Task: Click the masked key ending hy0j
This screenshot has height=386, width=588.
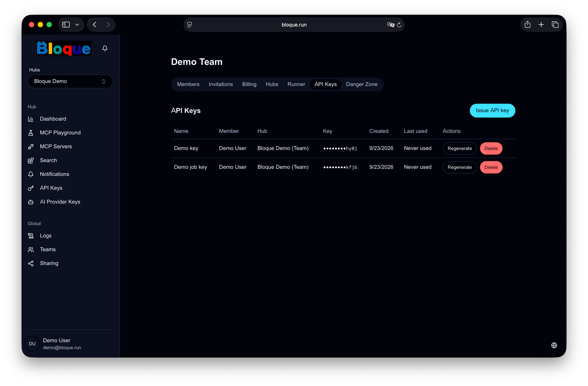Action: click(x=340, y=149)
